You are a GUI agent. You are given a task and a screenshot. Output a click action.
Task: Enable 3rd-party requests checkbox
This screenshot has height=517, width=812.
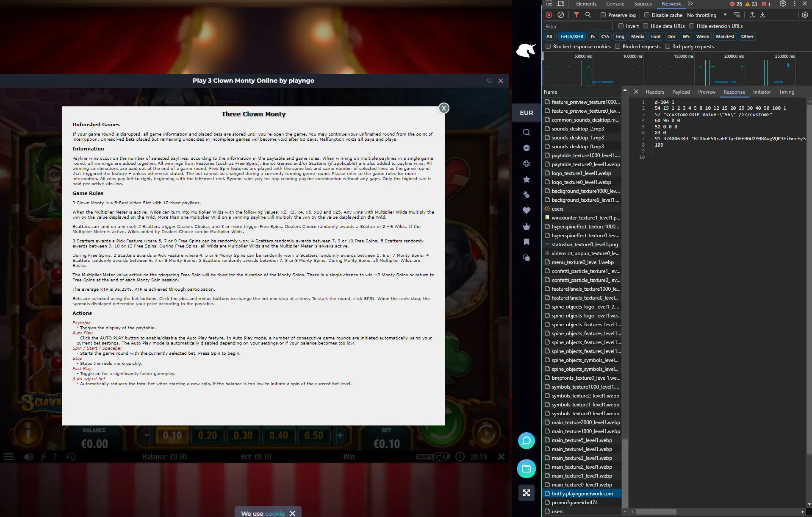(668, 46)
